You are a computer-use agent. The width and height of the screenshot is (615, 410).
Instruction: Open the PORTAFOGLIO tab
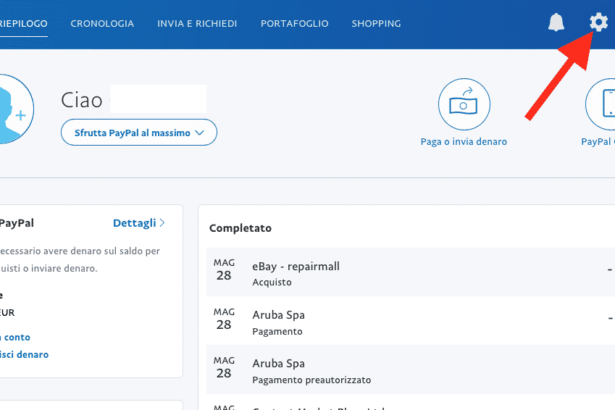click(x=294, y=24)
